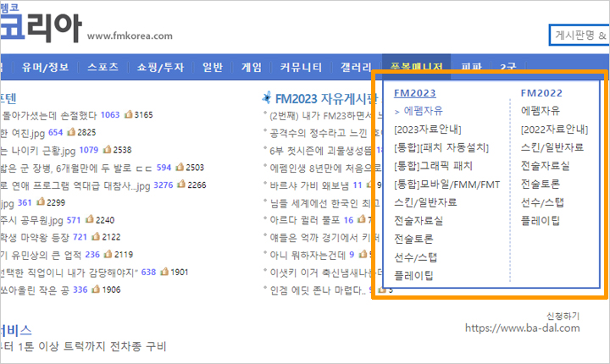
Task: Open 전술토론 under FM2023
Action: (413, 239)
